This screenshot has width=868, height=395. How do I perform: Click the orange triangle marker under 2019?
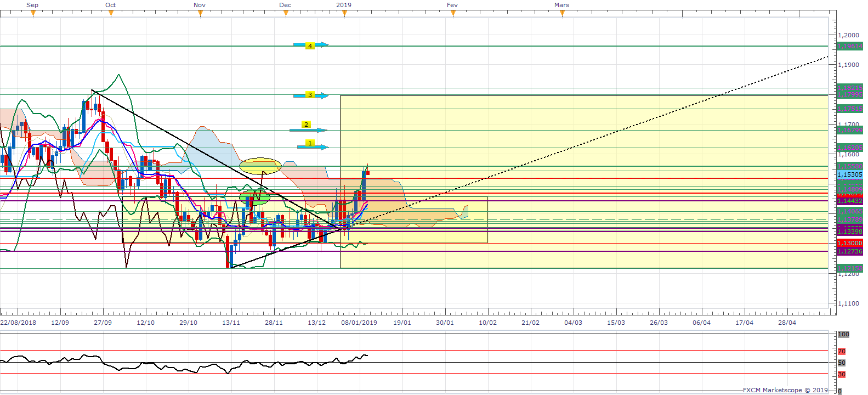tap(344, 14)
